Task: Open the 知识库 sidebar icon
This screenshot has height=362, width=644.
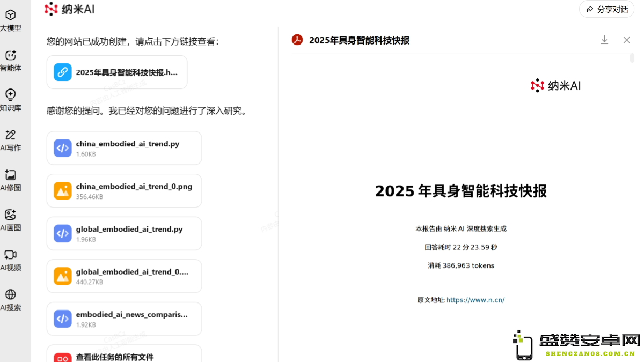Action: pyautogui.click(x=10, y=95)
